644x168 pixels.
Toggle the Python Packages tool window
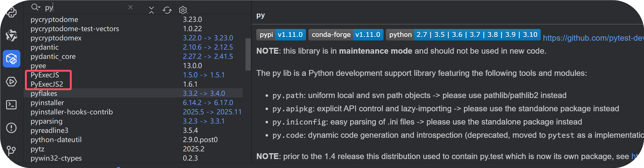click(x=11, y=59)
